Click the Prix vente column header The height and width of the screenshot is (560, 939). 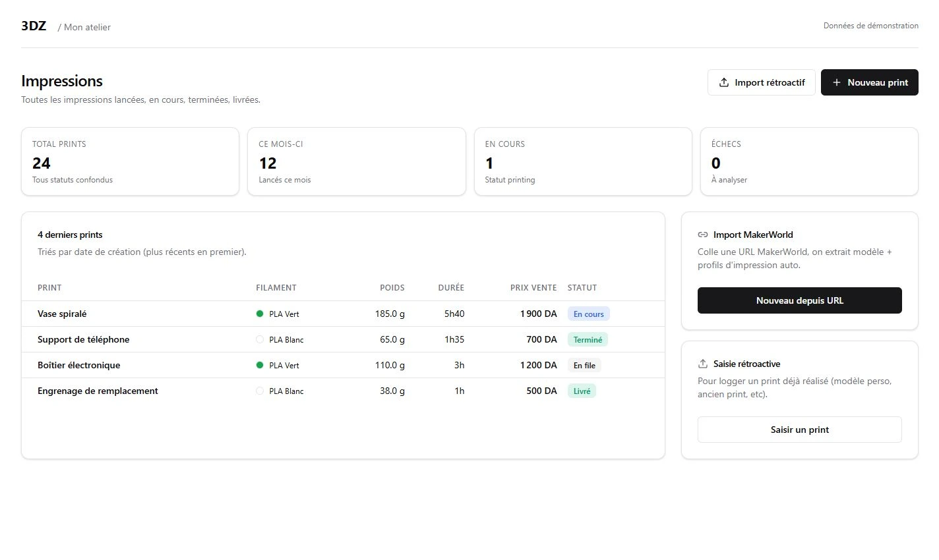(x=533, y=288)
